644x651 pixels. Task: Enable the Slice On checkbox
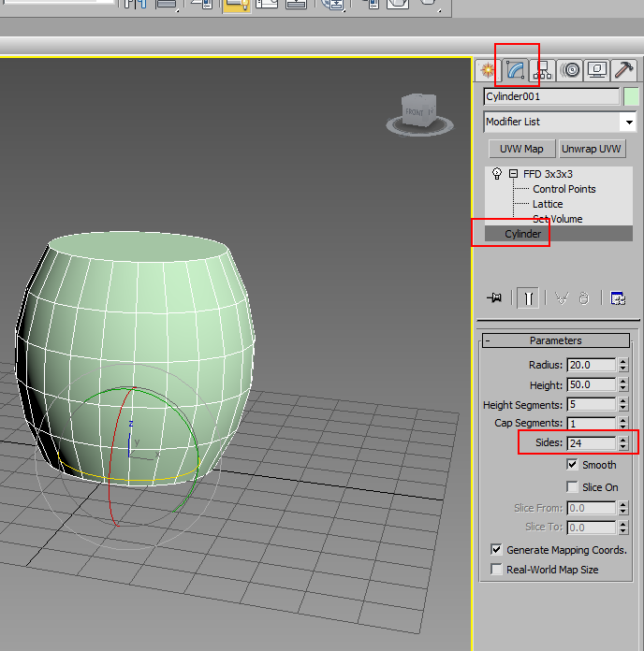pos(572,487)
